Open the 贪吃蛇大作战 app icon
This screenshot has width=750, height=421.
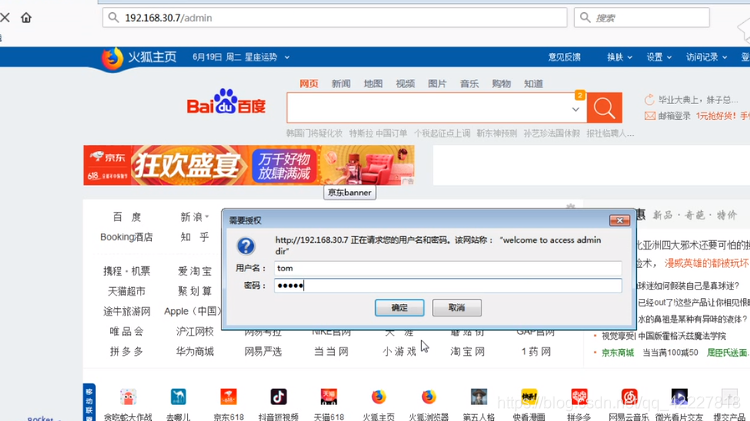[x=128, y=397]
